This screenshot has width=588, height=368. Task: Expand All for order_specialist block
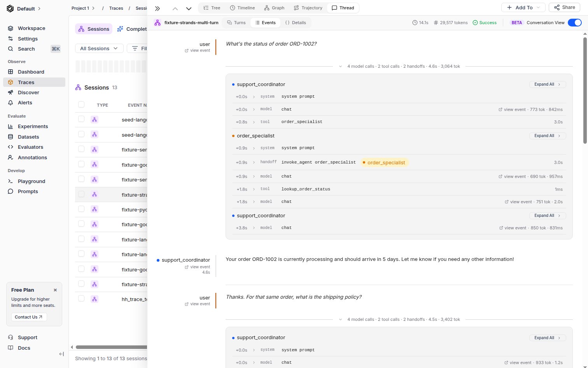[x=548, y=136]
